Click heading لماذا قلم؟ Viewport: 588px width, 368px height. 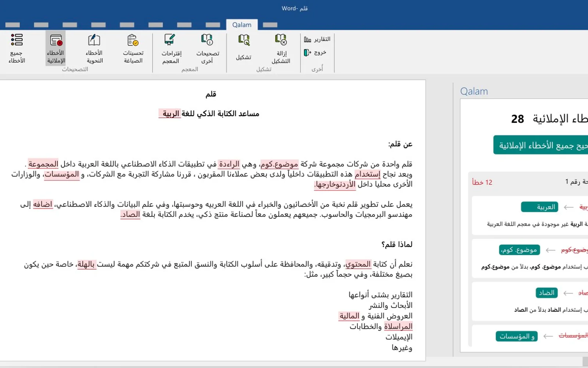(397, 244)
